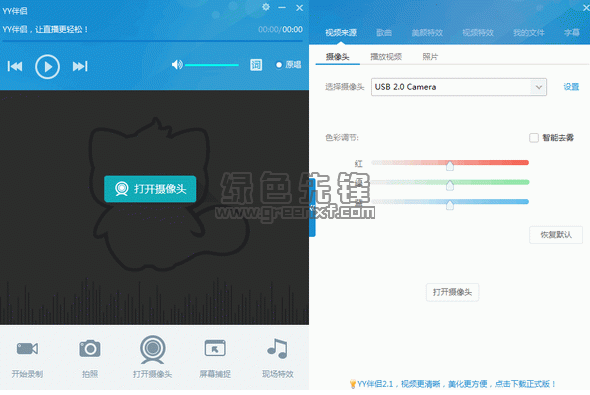Open 现场特效 music note icon
Image resolution: width=590 pixels, height=395 pixels.
(277, 348)
